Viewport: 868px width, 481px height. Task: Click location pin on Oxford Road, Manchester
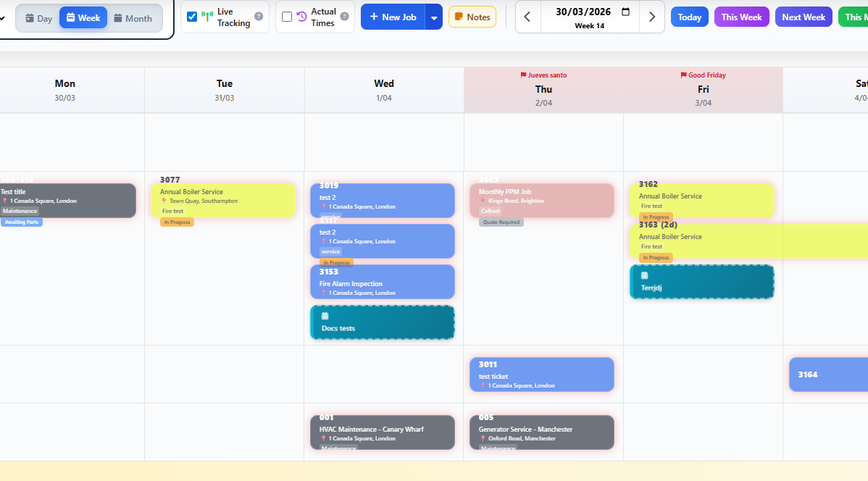click(x=483, y=438)
